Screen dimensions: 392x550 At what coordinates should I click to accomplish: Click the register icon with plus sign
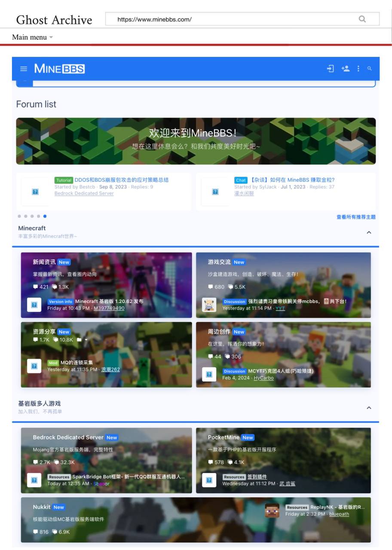tap(345, 69)
